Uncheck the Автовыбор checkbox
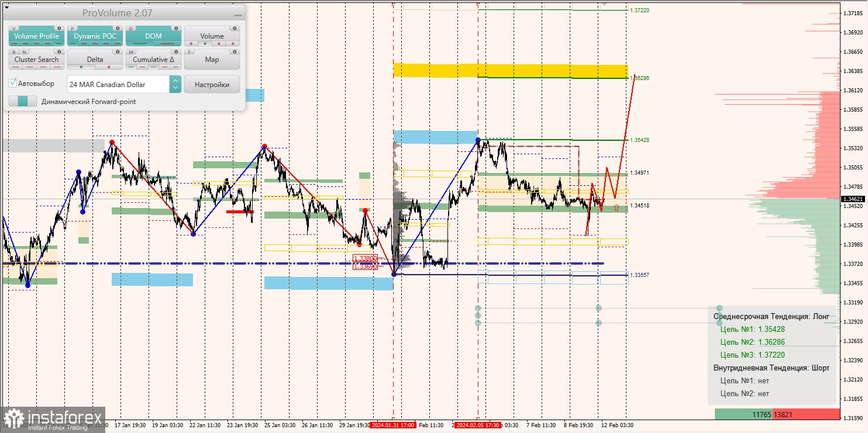This screenshot has width=868, height=433. click(13, 84)
